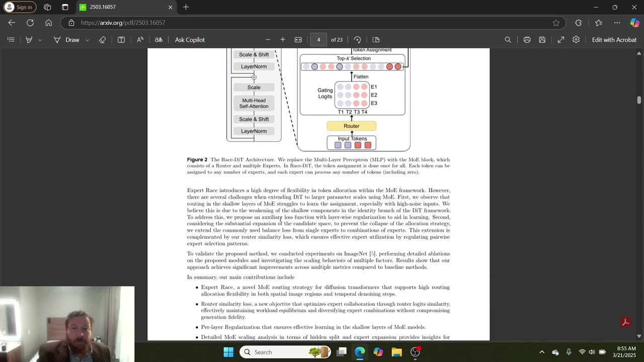Print the PDF document
Image resolution: width=644 pixels, height=362 pixels.
tap(527, 40)
